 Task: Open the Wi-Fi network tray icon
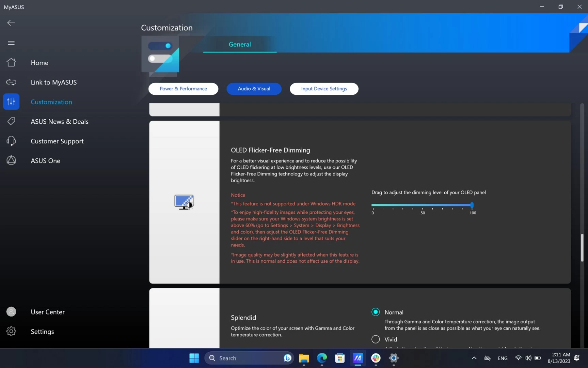(x=518, y=358)
